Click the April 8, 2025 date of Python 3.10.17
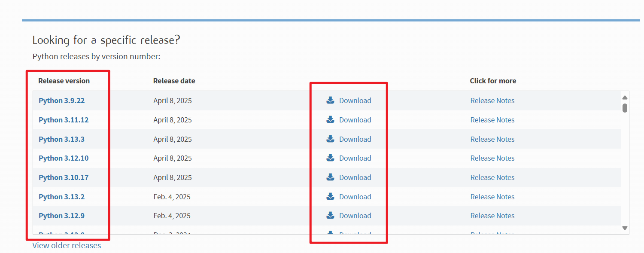Viewport: 644px width, 253px height. pyautogui.click(x=173, y=177)
